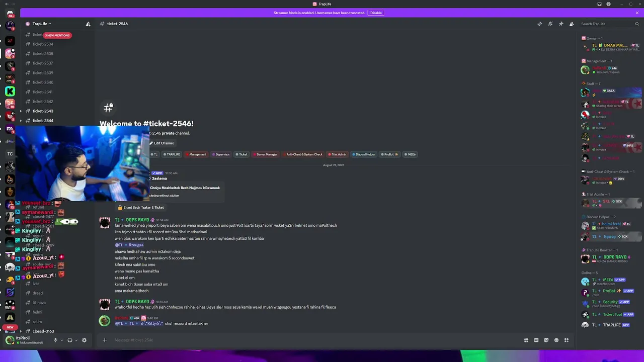Open Ticket Tool bot in member list

[x=611, y=315]
